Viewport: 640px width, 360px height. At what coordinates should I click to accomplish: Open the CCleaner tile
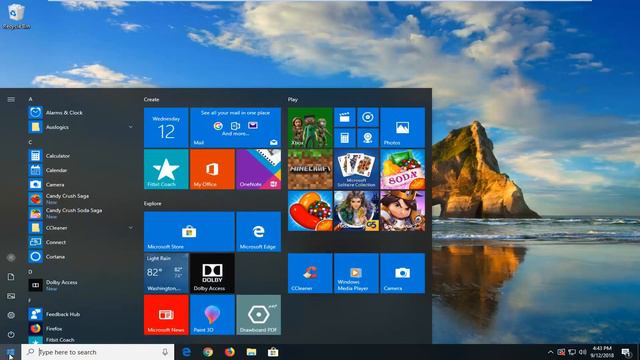click(310, 273)
